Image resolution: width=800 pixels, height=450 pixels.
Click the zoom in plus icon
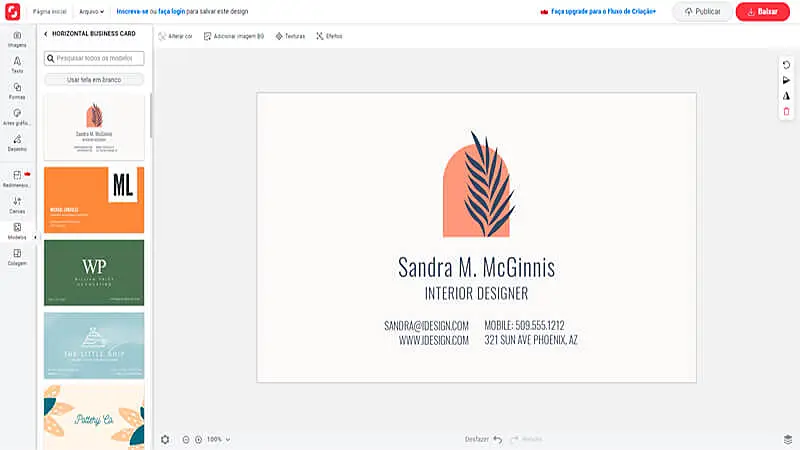click(x=198, y=439)
